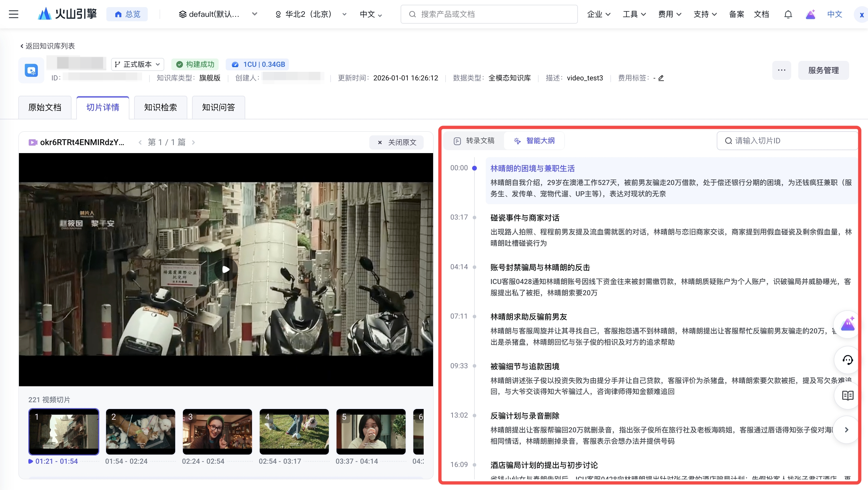Click the notification bell icon

click(788, 14)
